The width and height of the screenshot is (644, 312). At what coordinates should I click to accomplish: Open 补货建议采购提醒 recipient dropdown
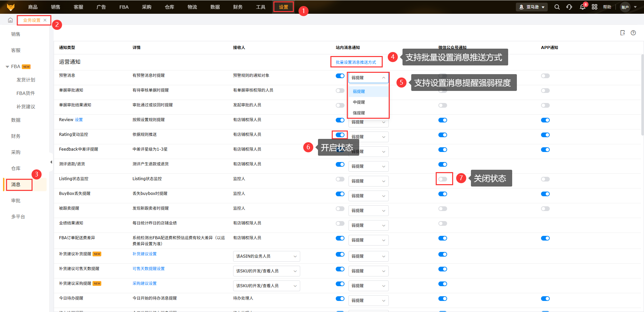pyautogui.click(x=266, y=286)
